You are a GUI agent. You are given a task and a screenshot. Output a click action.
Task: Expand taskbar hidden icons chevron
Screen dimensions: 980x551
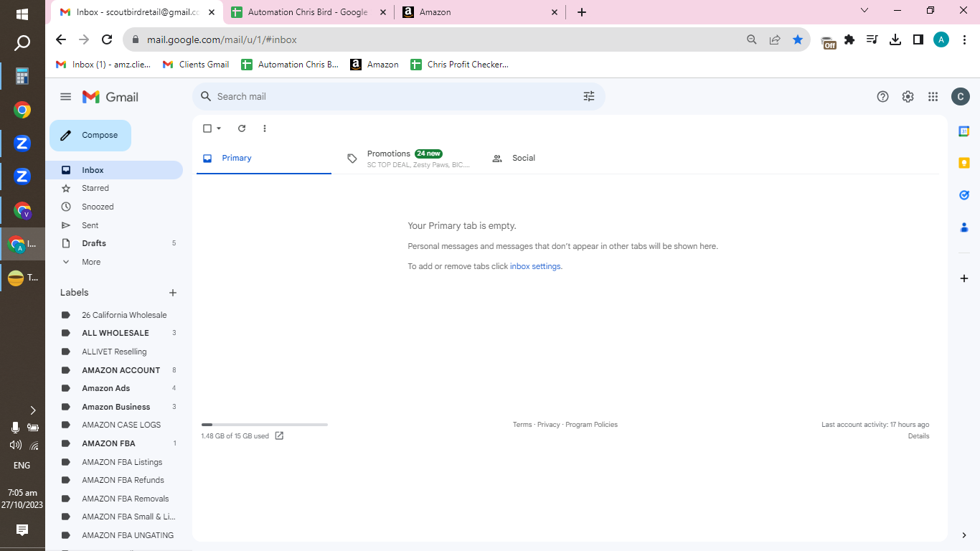click(x=32, y=410)
